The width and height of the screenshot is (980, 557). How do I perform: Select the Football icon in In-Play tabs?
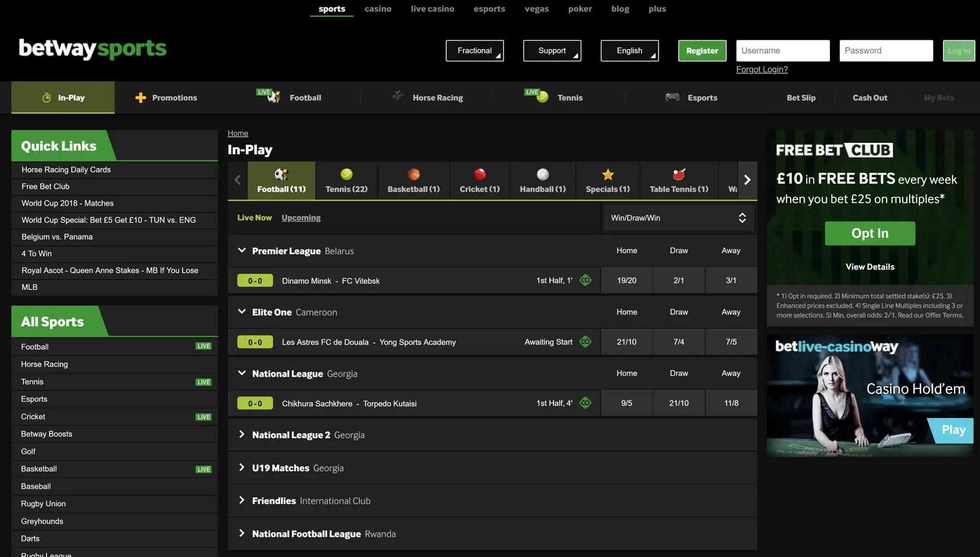click(281, 174)
